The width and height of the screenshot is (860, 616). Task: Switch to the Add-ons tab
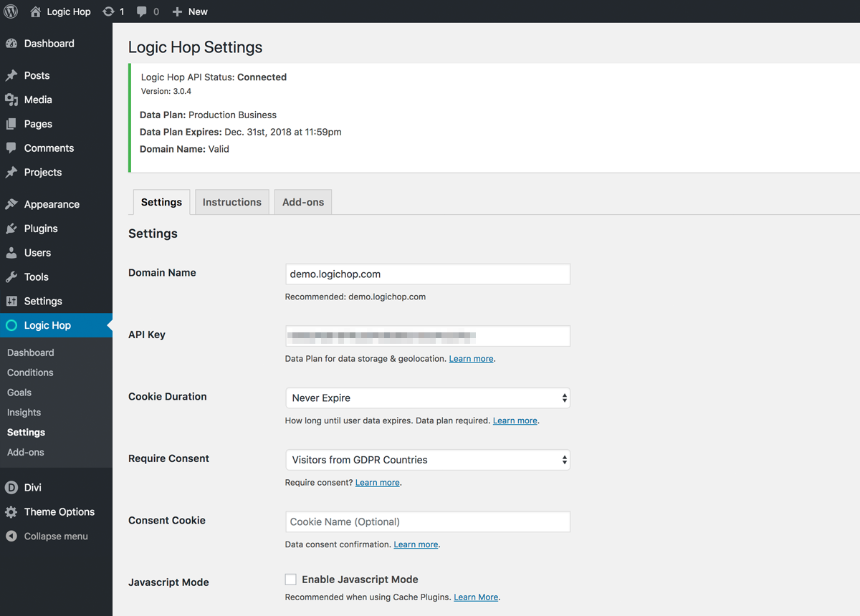click(x=303, y=202)
